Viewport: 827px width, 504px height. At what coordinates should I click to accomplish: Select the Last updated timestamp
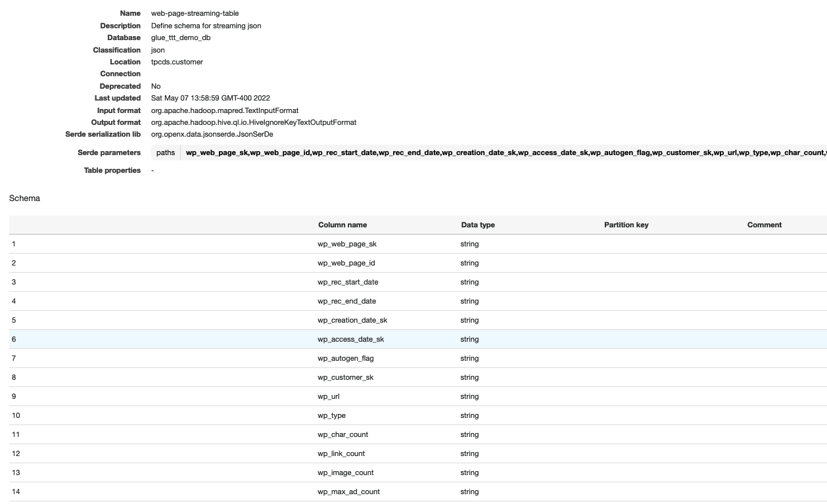point(210,98)
